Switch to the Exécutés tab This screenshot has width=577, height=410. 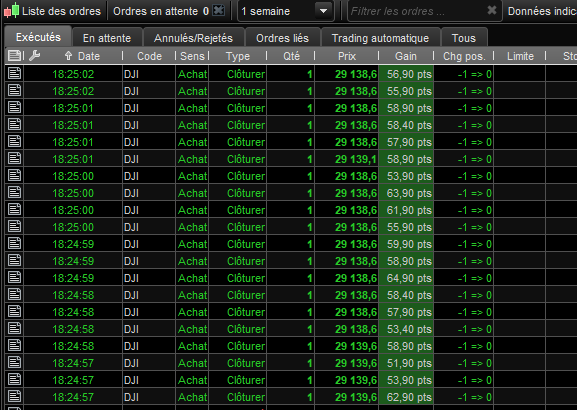pos(38,37)
